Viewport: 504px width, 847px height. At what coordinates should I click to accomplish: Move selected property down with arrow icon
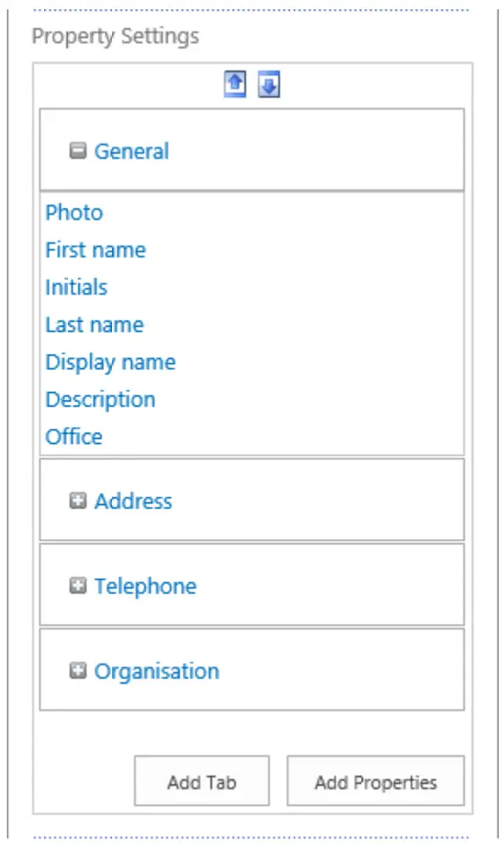[x=269, y=85]
